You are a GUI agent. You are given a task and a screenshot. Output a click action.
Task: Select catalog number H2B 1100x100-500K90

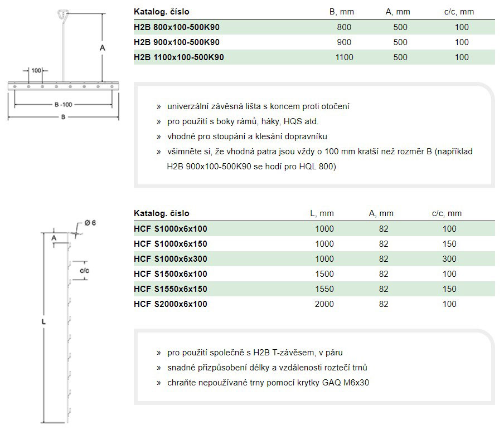tap(179, 57)
